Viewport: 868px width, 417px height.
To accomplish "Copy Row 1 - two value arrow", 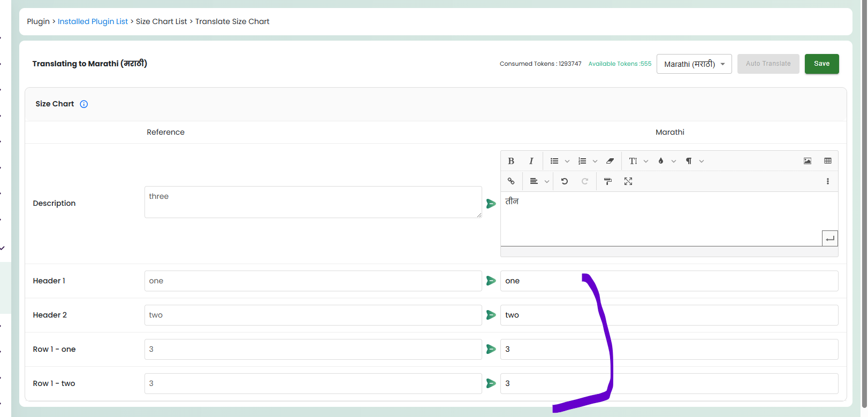I will click(x=491, y=383).
